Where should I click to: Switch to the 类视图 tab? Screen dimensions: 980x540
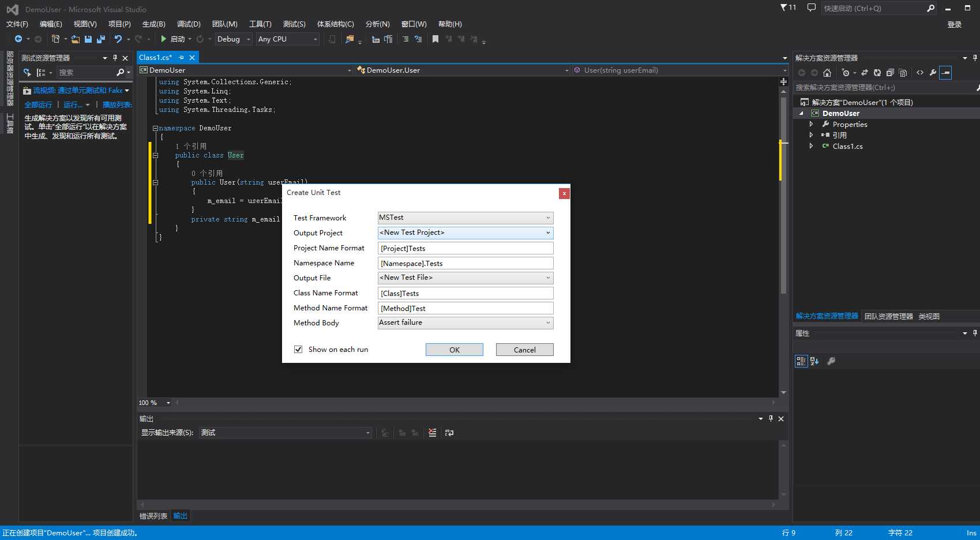(x=929, y=316)
